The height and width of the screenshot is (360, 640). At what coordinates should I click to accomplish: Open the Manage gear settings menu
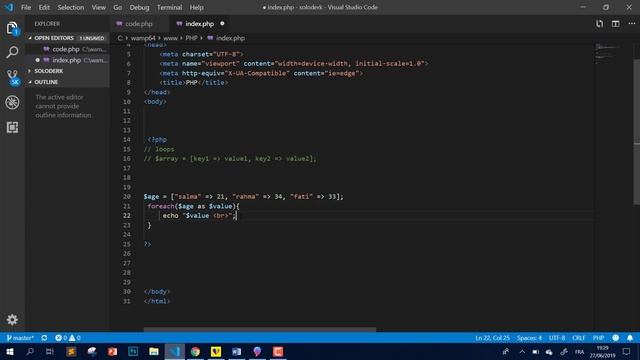coord(12,319)
